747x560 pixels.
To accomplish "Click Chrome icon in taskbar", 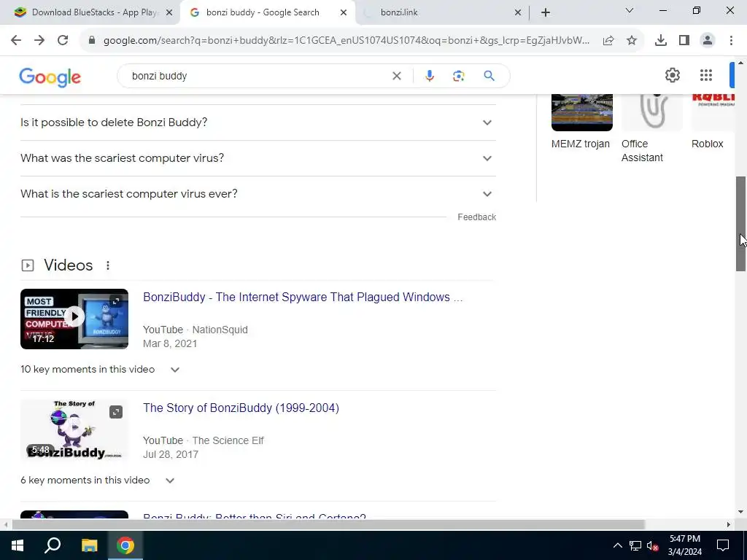I will [x=125, y=545].
